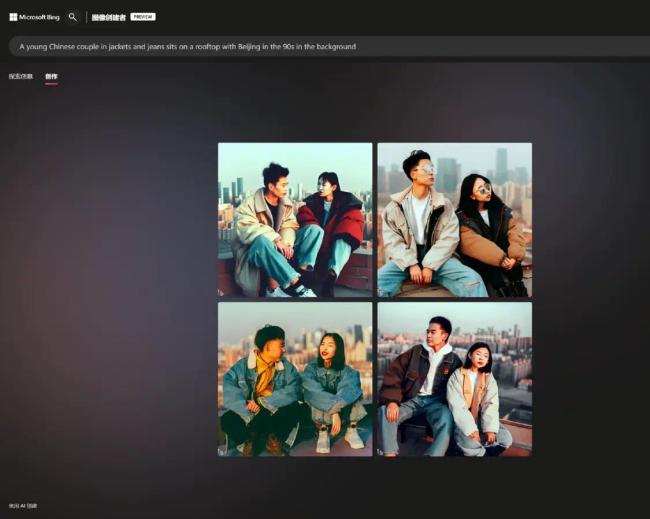Open image of couple wearing sunglasses
This screenshot has width=650, height=519.
(455, 220)
